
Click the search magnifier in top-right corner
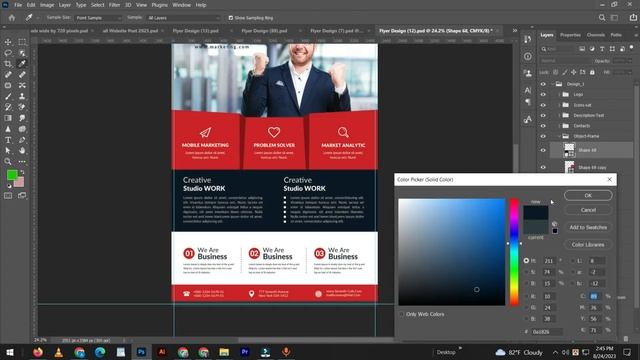tap(602, 18)
